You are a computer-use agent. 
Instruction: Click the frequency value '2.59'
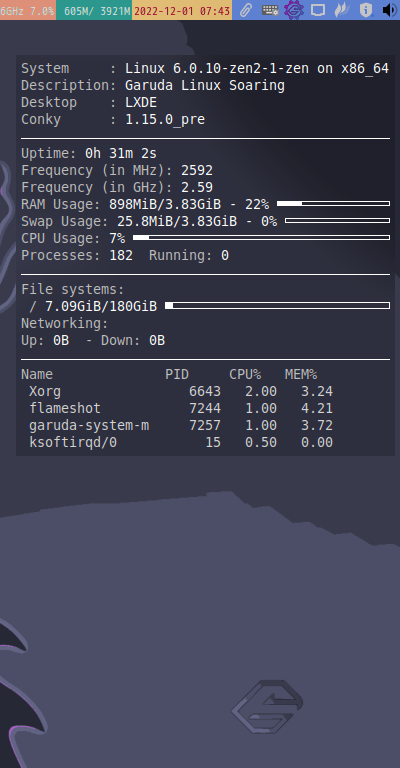click(x=197, y=188)
